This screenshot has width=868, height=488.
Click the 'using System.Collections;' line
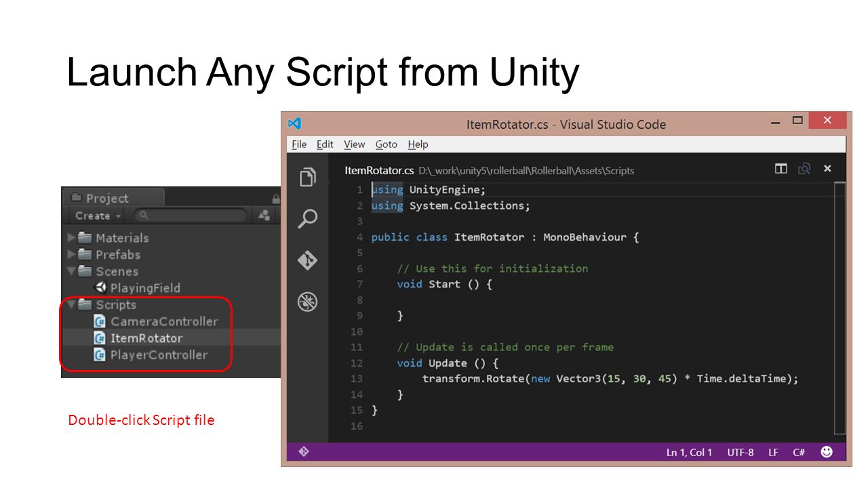pyautogui.click(x=451, y=205)
